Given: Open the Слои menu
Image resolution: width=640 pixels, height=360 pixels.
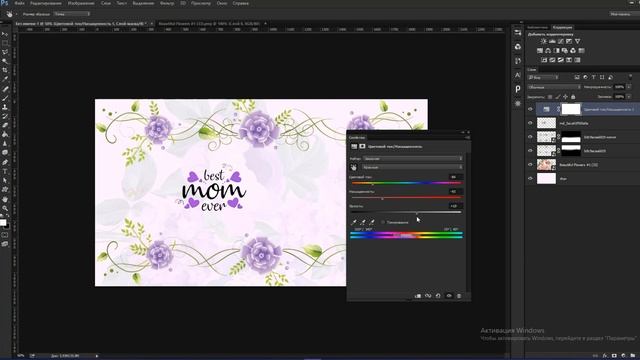Looking at the screenshot, I should [106, 3].
